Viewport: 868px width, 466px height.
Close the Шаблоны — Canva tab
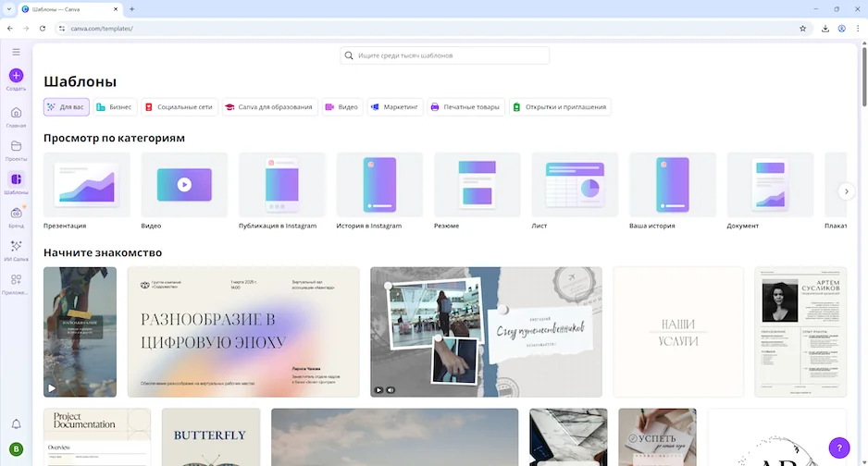pyautogui.click(x=116, y=9)
